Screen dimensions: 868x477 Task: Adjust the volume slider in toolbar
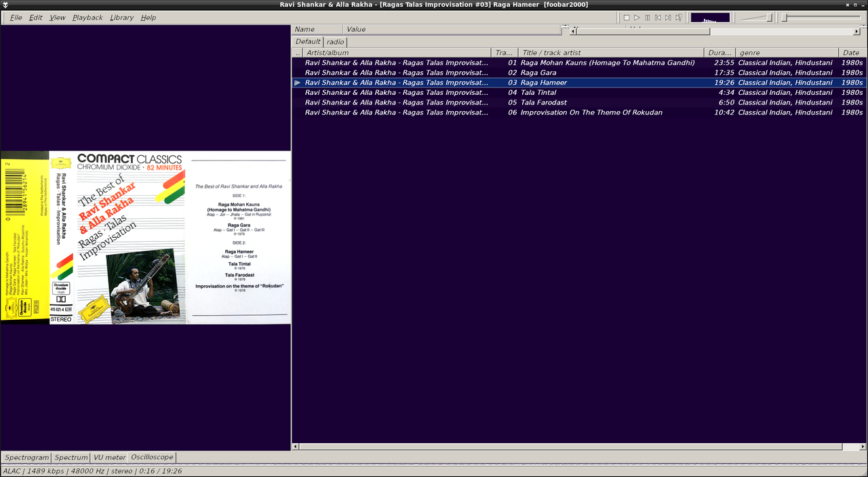coord(755,18)
